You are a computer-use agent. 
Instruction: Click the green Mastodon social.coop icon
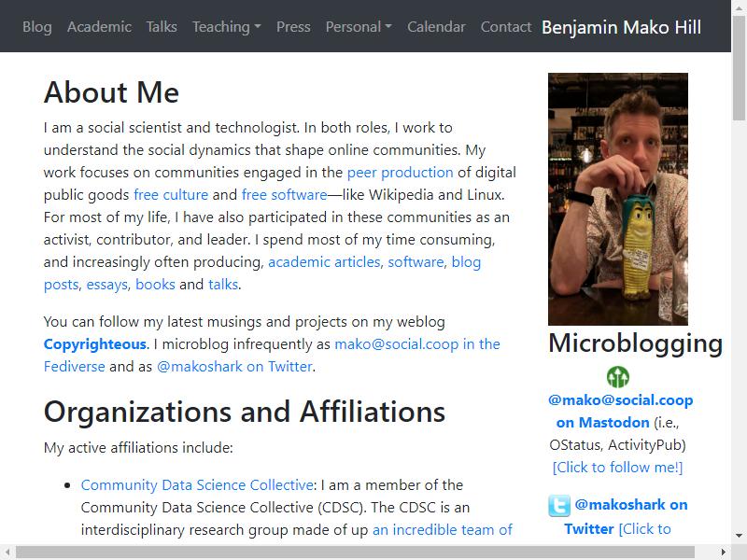point(618,377)
